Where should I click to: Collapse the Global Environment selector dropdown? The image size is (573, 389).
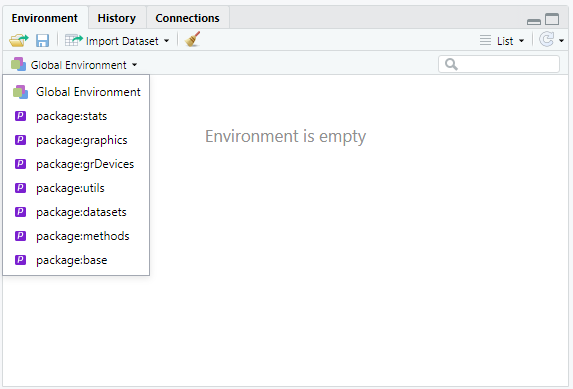point(74,65)
